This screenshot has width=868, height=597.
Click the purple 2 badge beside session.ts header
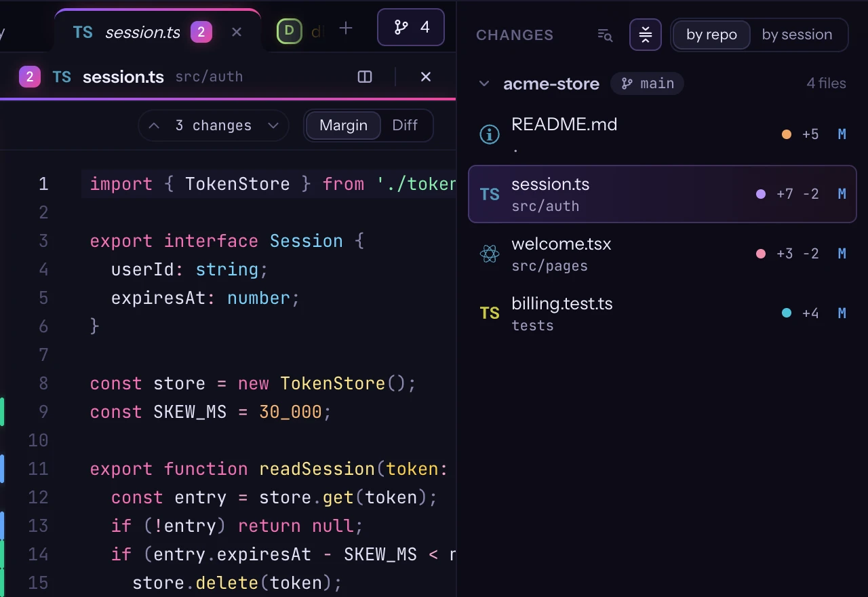[29, 77]
